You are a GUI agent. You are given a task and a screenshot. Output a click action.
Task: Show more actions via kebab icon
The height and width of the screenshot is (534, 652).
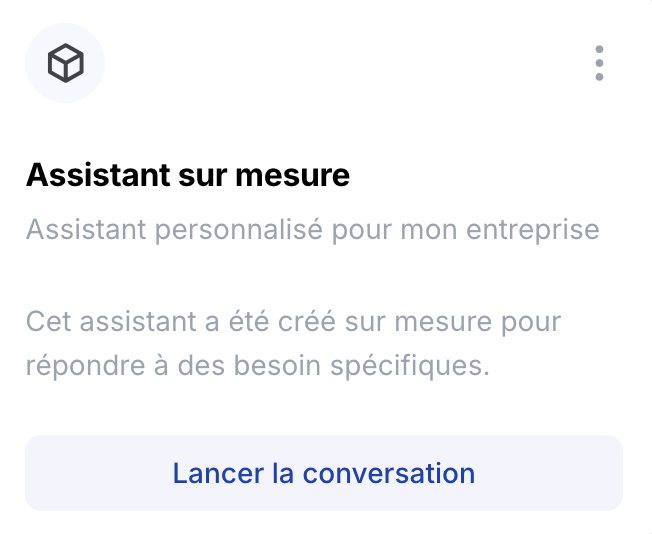[x=599, y=63]
